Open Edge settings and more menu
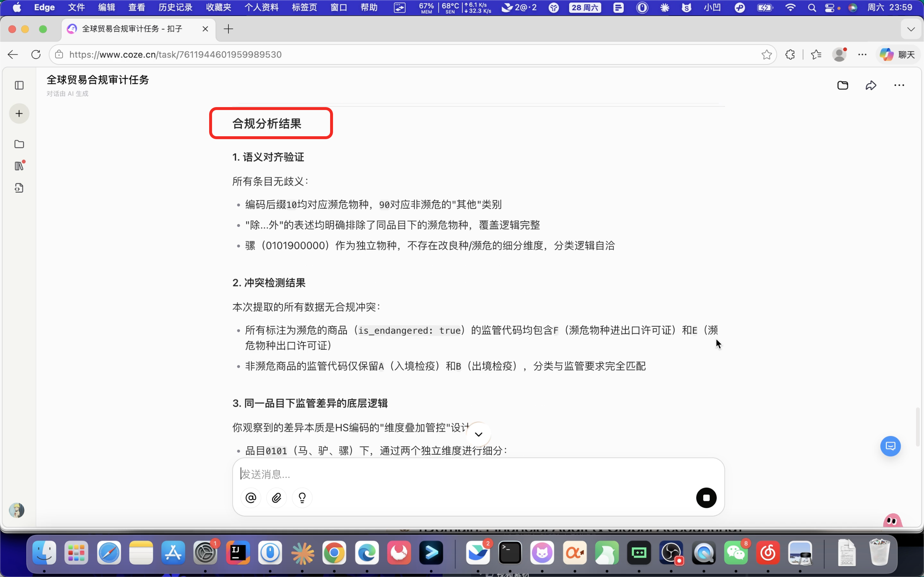Screen dimensions: 924x577 (862, 55)
